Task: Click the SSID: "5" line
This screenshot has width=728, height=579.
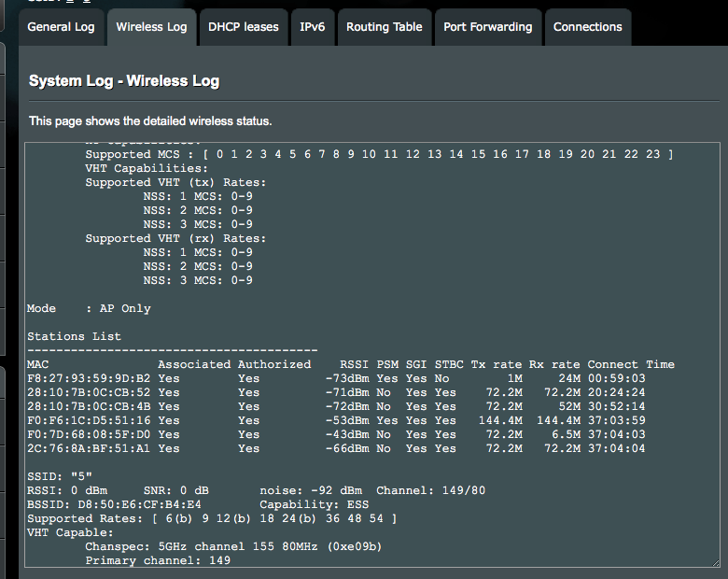Action: [x=60, y=477]
